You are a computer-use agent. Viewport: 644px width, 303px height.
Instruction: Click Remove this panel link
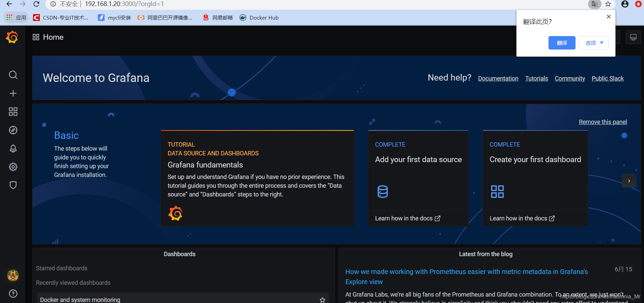click(603, 122)
